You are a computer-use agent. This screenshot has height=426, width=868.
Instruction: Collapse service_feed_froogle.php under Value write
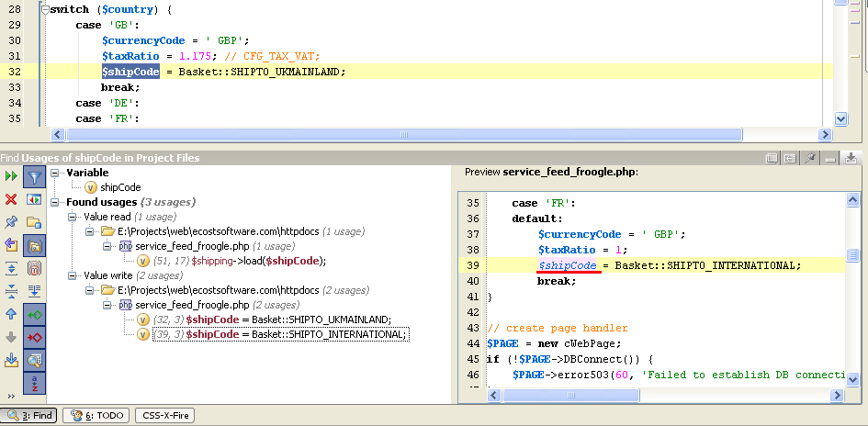pyautogui.click(x=107, y=305)
